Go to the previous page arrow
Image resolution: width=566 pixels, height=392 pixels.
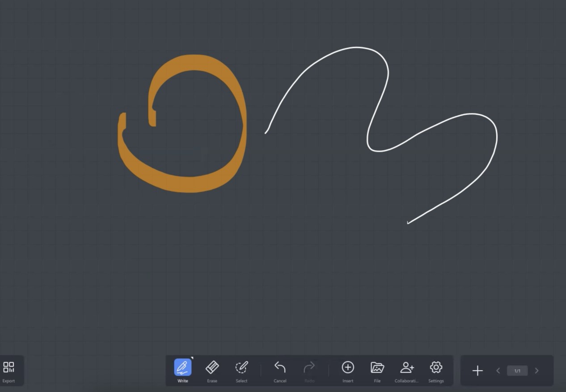498,371
